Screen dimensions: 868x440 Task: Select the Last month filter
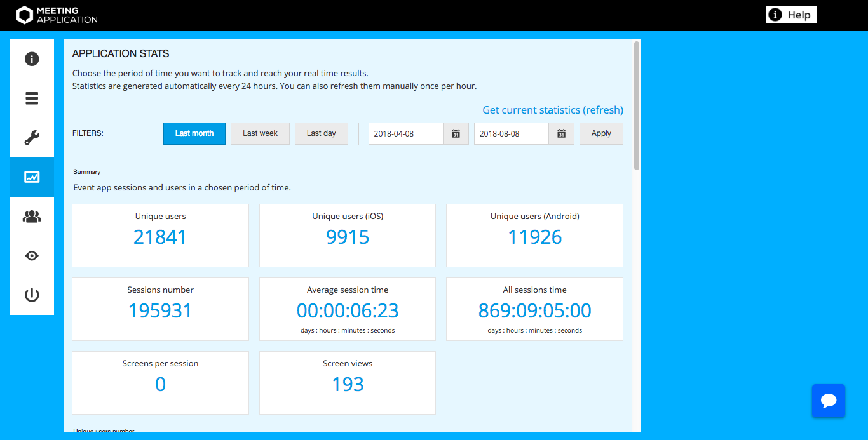click(194, 133)
